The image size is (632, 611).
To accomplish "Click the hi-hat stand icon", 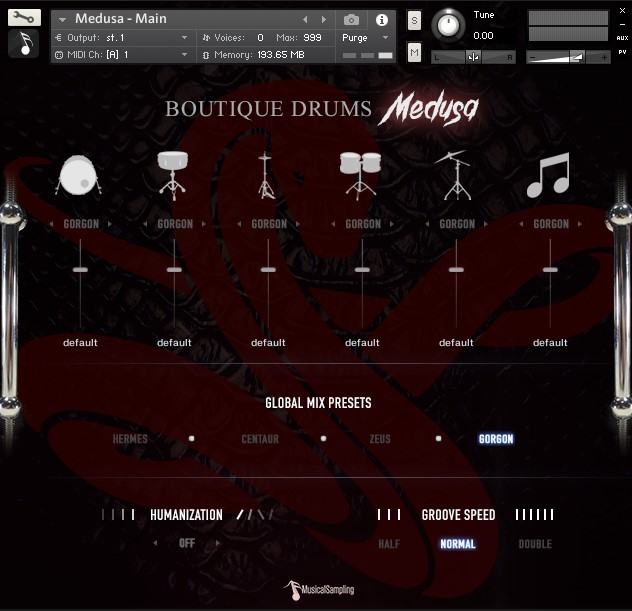I will tap(267, 175).
